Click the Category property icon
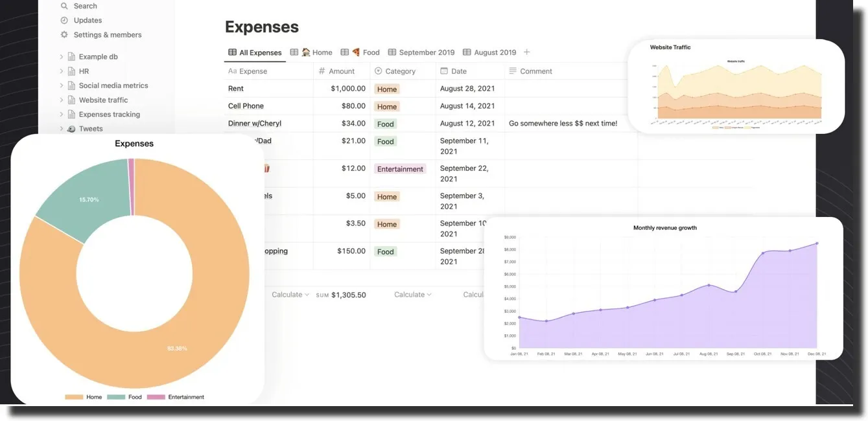Screen dimensions: 868x421 click(x=379, y=71)
